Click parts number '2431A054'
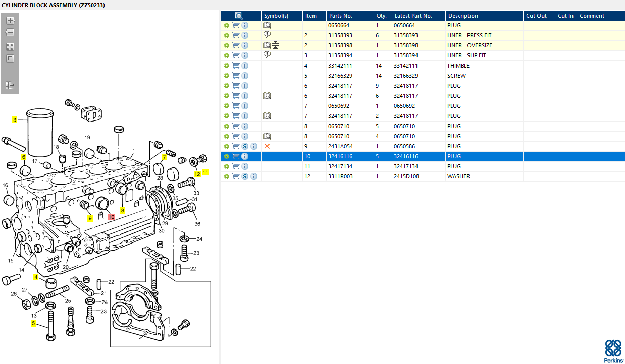This screenshot has height=364, width=625. coord(341,146)
